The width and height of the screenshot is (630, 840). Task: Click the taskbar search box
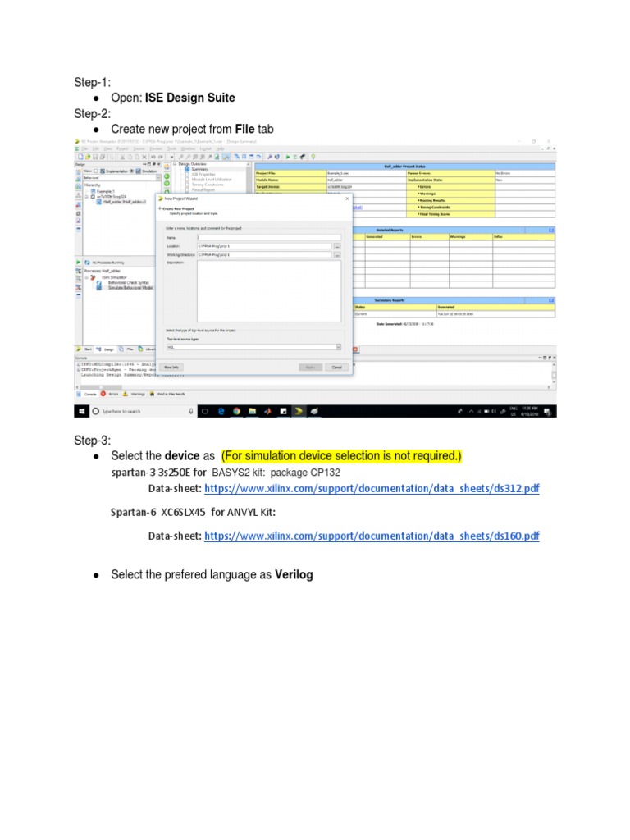[x=143, y=412]
